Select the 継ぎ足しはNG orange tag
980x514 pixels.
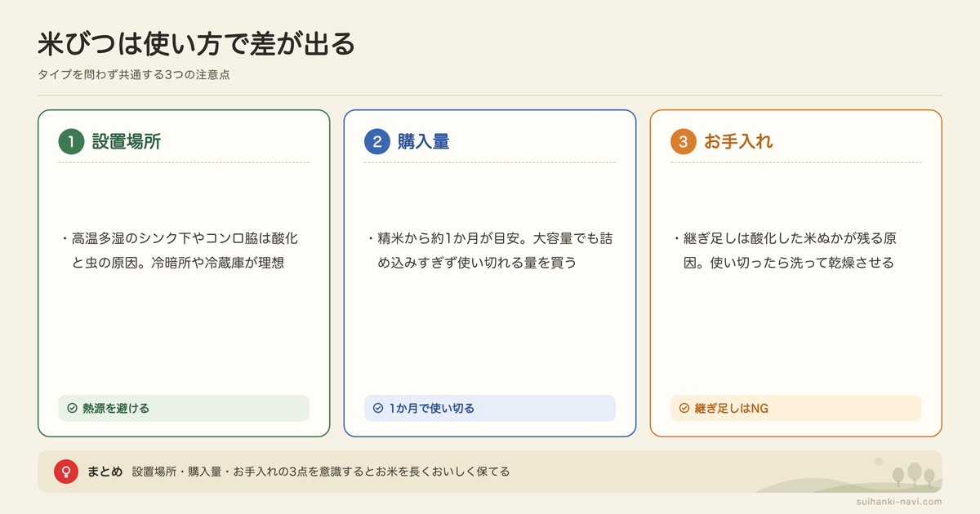[x=795, y=408]
